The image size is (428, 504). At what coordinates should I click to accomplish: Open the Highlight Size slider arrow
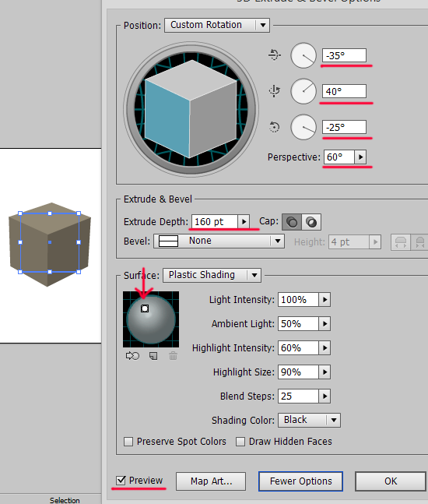[x=325, y=372]
